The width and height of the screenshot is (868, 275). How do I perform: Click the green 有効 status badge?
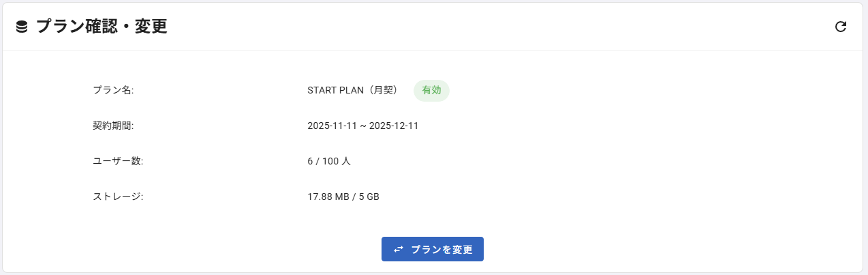[x=431, y=90]
